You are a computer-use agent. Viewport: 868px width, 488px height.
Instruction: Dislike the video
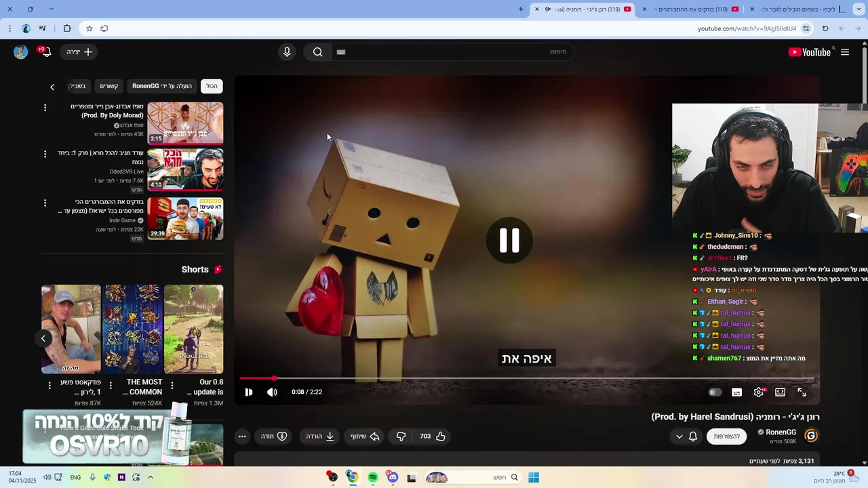(x=401, y=436)
